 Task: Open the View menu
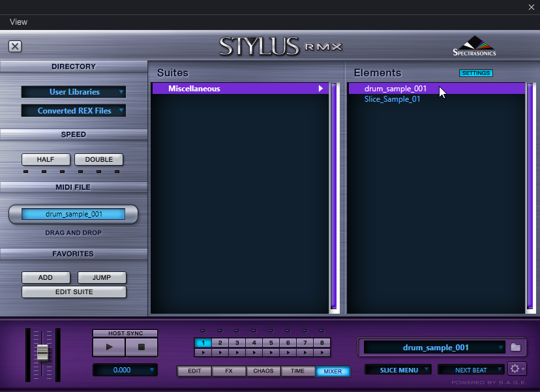point(19,22)
